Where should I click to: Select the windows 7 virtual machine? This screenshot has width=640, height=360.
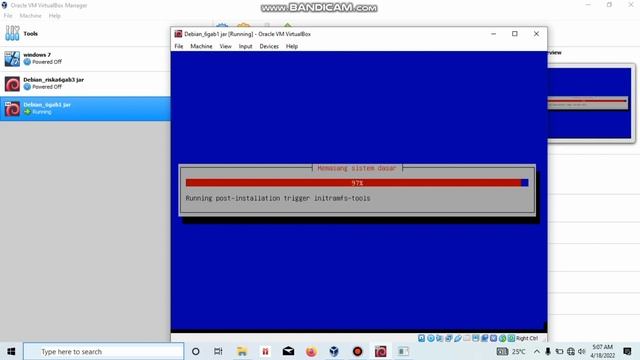point(85,58)
